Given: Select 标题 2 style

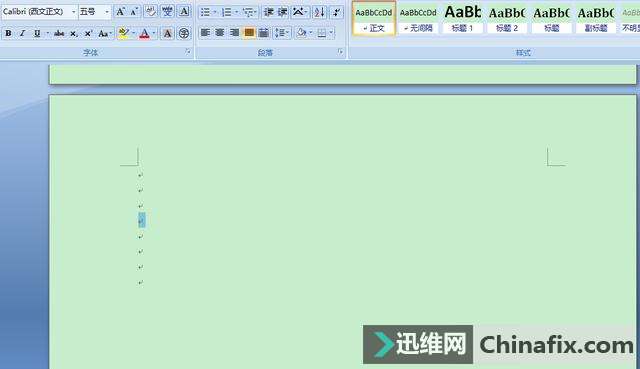Looking at the screenshot, I should click(507, 18).
